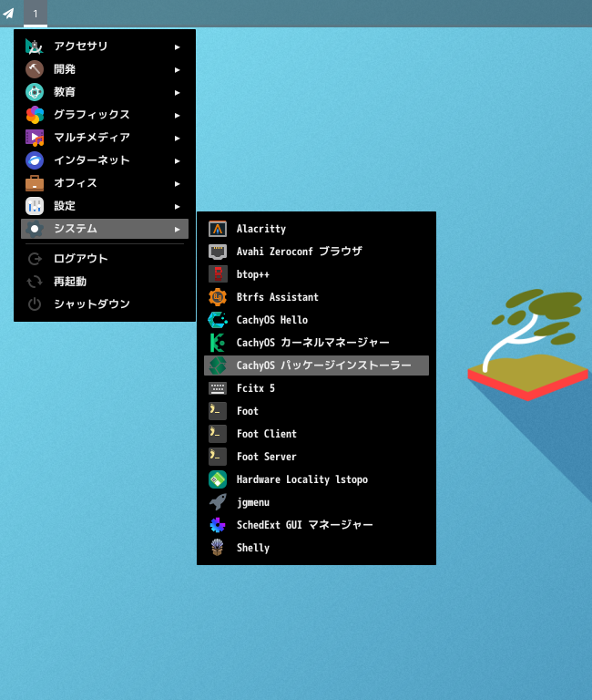Launch btop++ from its label
The image size is (592, 700).
(x=252, y=274)
